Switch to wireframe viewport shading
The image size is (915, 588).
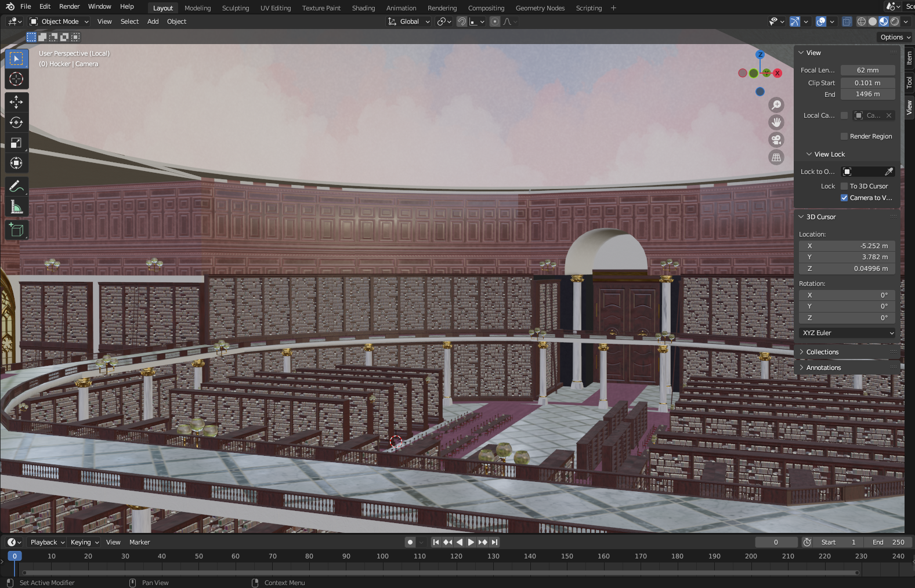pos(862,21)
